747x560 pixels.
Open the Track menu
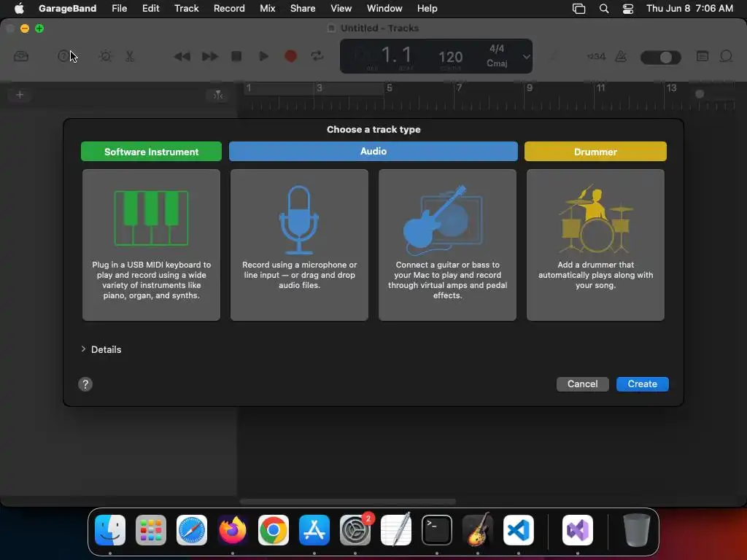pos(186,8)
